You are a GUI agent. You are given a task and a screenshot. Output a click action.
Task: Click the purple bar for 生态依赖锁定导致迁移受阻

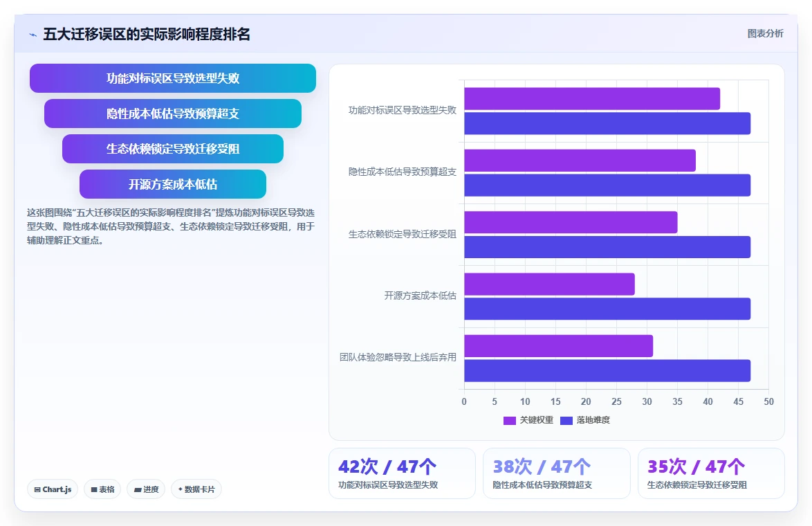pos(571,222)
